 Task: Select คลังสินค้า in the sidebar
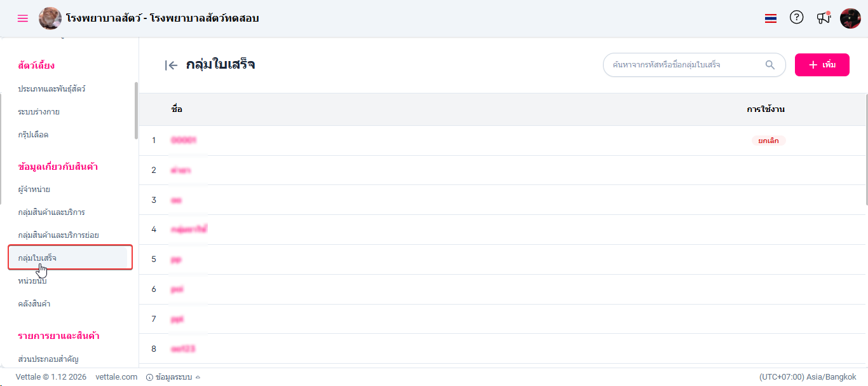(x=34, y=304)
